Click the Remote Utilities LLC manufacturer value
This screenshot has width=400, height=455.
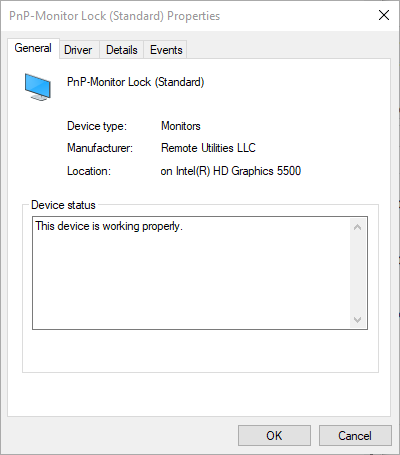click(x=208, y=148)
